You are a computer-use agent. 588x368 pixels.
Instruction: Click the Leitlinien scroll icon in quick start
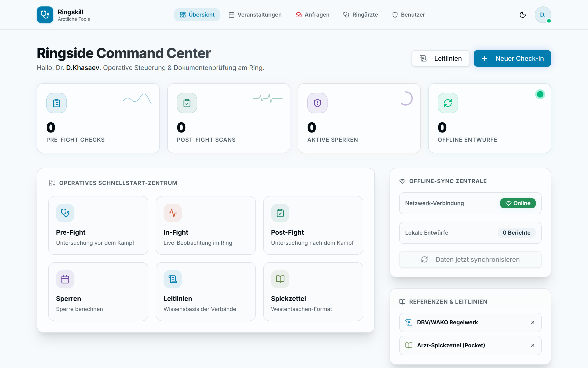click(172, 279)
